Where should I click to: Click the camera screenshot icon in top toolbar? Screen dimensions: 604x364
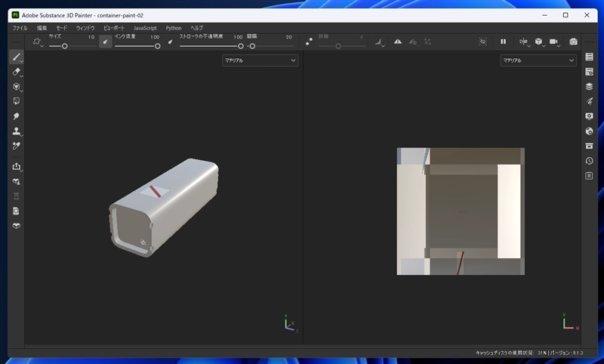[x=573, y=42]
